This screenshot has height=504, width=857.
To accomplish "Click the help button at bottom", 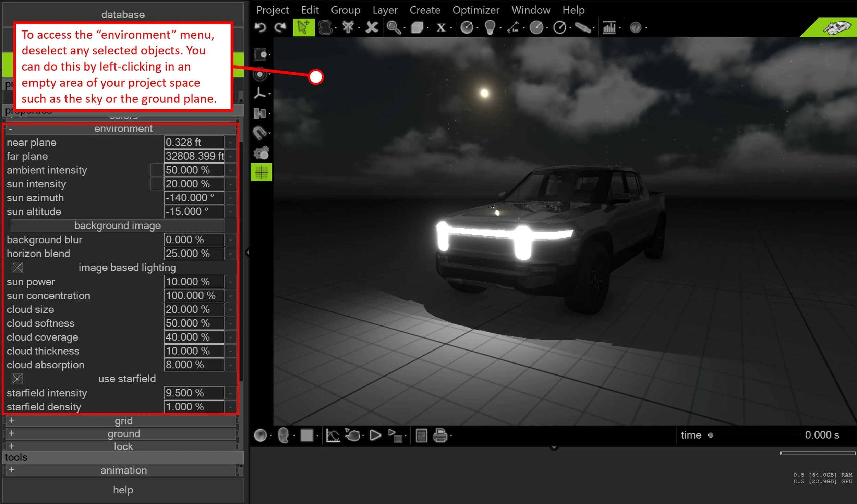I will coord(123,490).
